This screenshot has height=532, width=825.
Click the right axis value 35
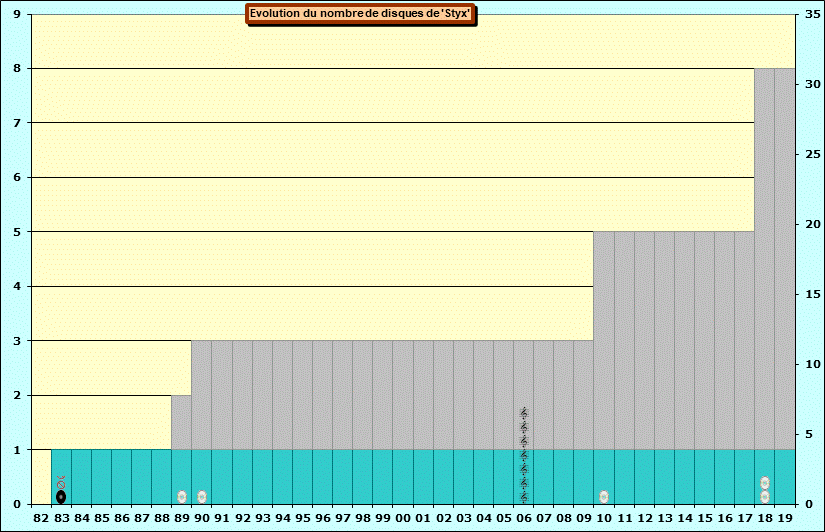[812, 14]
